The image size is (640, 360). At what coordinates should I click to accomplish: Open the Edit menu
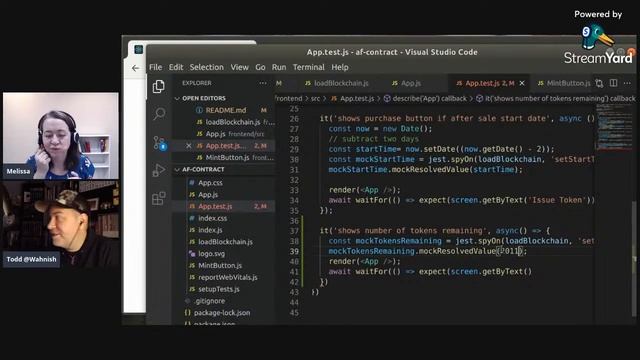(176, 67)
